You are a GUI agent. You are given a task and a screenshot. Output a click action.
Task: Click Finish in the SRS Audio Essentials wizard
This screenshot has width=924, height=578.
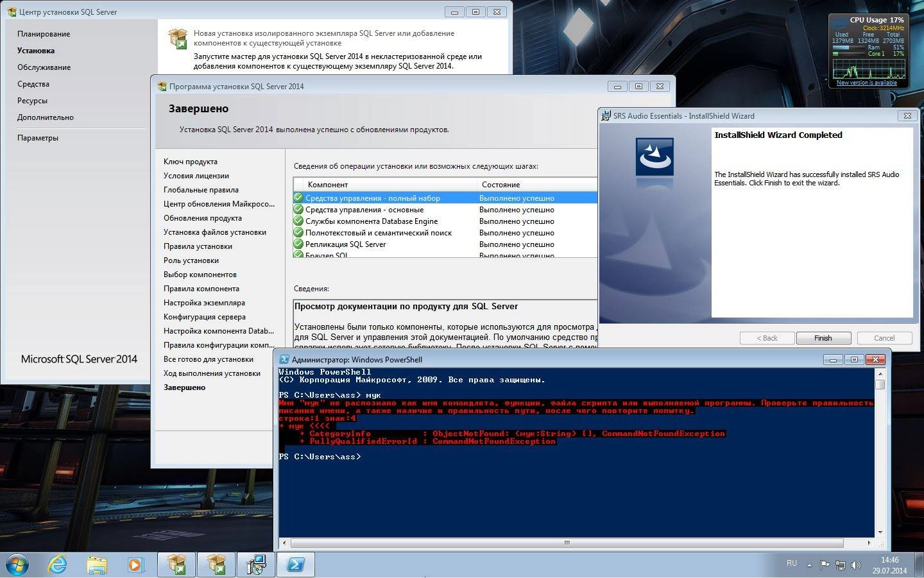pos(823,338)
